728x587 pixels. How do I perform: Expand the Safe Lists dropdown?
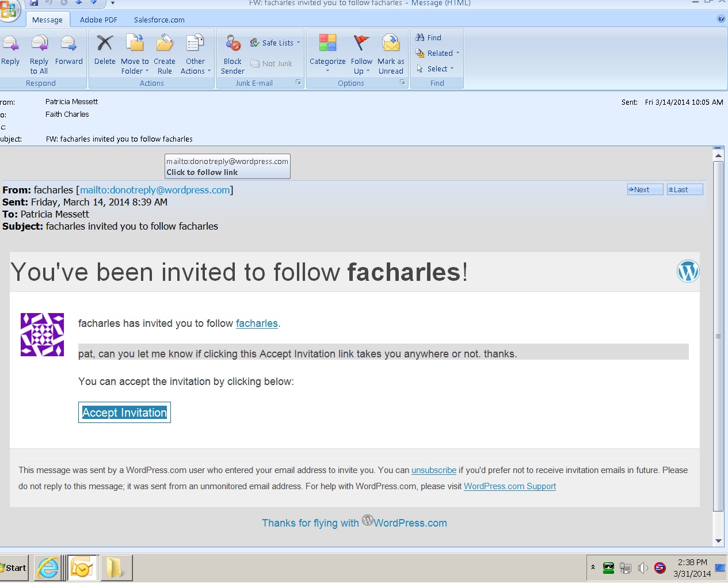(275, 43)
